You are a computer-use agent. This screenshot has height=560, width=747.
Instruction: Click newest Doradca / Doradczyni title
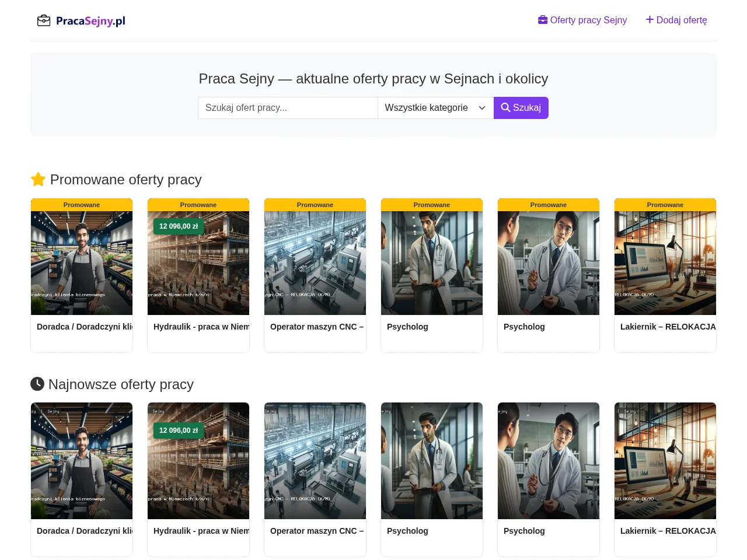[x=85, y=531]
